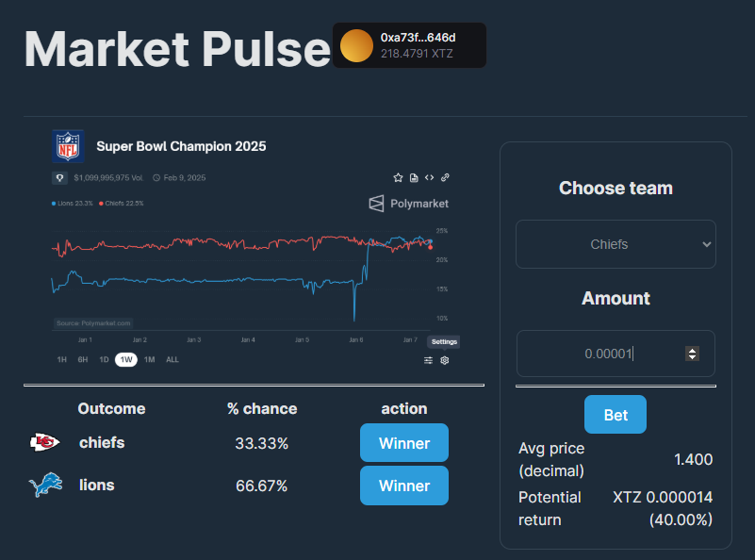Viewport: 755px width, 560px height.
Task: Click into the Amount input field
Action: coord(603,354)
